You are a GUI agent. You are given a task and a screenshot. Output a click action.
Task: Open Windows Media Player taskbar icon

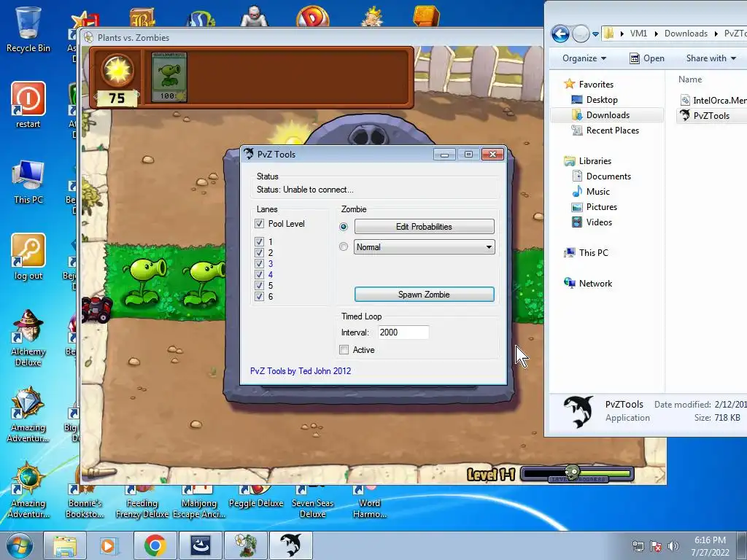[x=109, y=545]
